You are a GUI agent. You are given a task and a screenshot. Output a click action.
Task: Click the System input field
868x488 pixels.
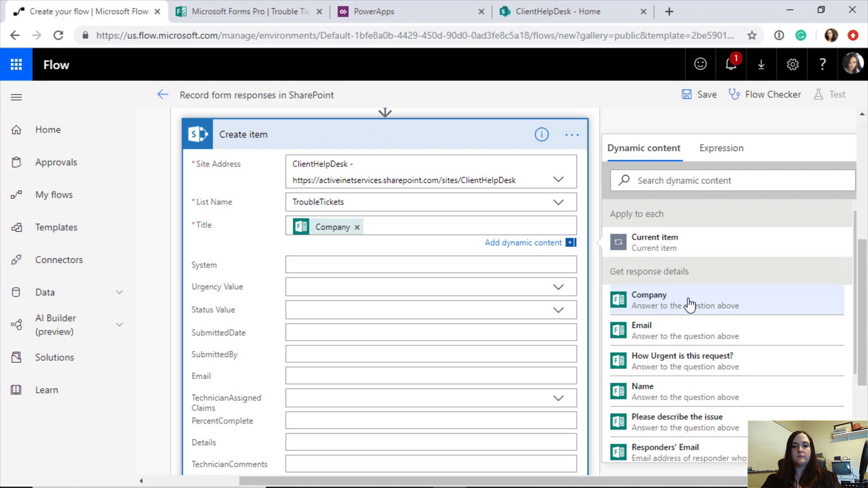click(x=431, y=264)
